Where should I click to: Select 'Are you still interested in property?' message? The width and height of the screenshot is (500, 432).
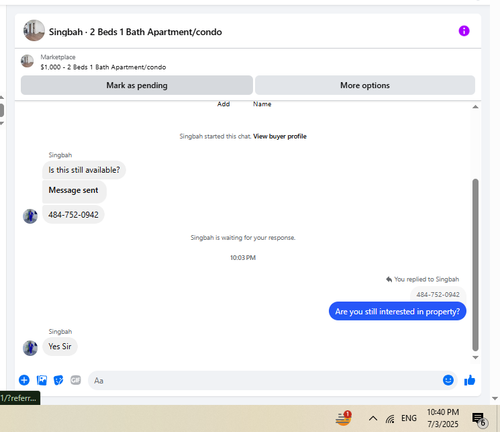397,311
